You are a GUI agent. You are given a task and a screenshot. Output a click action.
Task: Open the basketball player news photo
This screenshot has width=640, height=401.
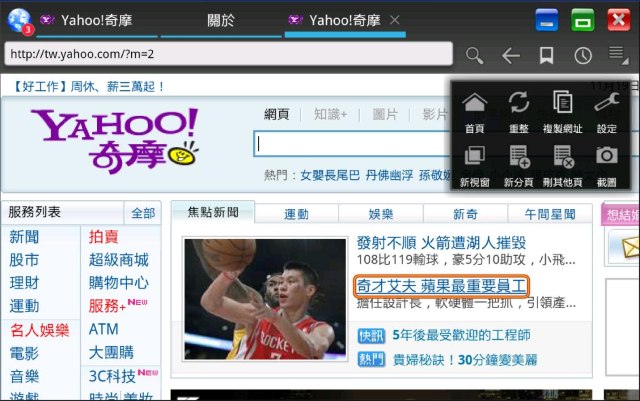[x=265, y=299]
